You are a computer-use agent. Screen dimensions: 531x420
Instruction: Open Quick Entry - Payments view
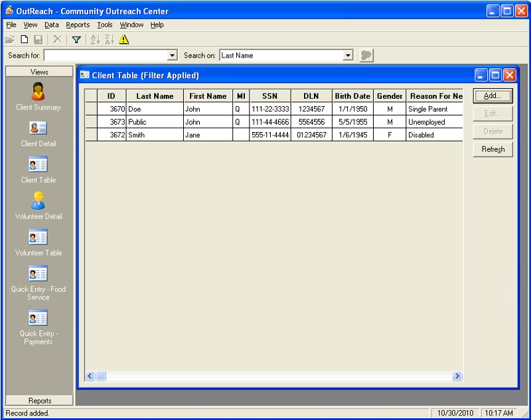[x=38, y=326]
